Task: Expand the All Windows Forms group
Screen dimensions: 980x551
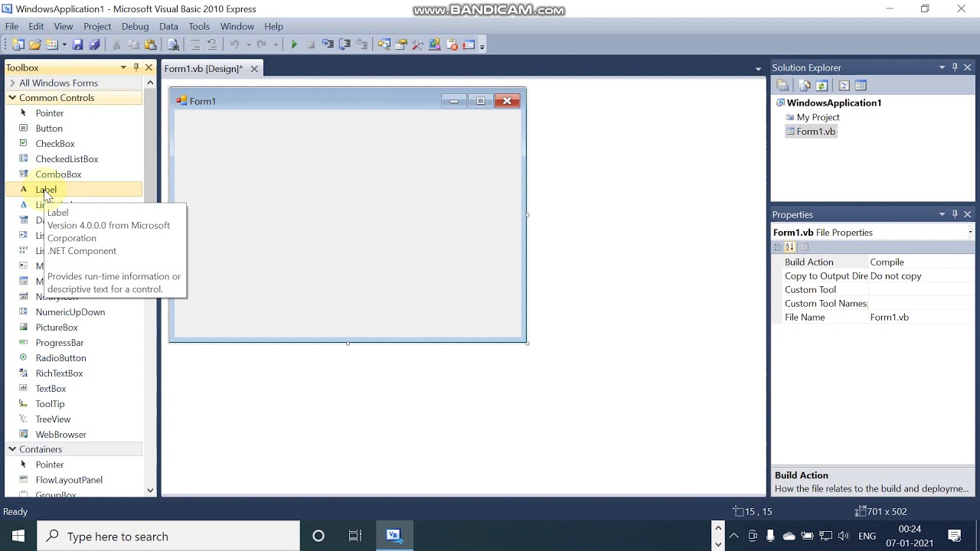Action: [x=12, y=83]
